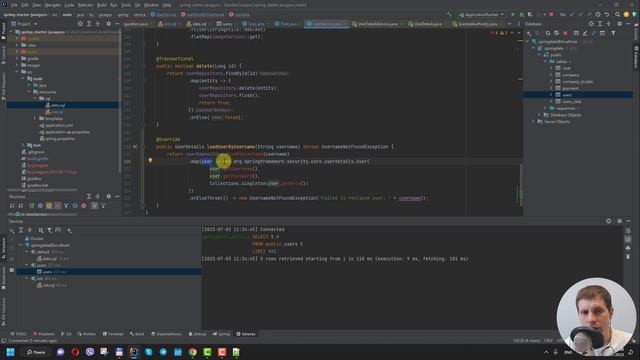
Task: Open the Chrome icon on the Windows taskbar
Action: [193, 352]
